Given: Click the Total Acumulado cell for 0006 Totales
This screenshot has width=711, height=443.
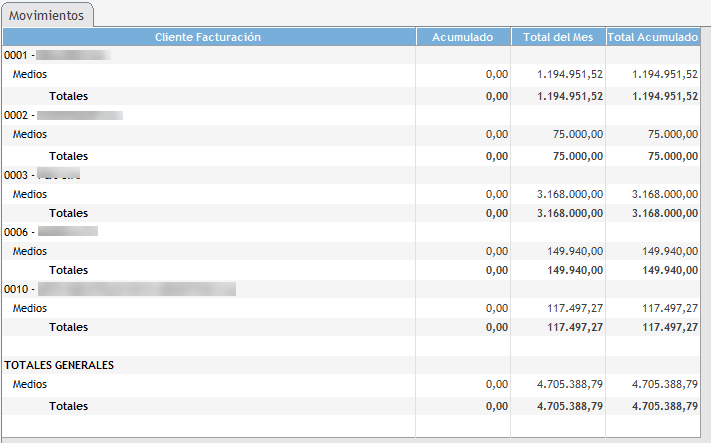Looking at the screenshot, I should click(x=664, y=271).
